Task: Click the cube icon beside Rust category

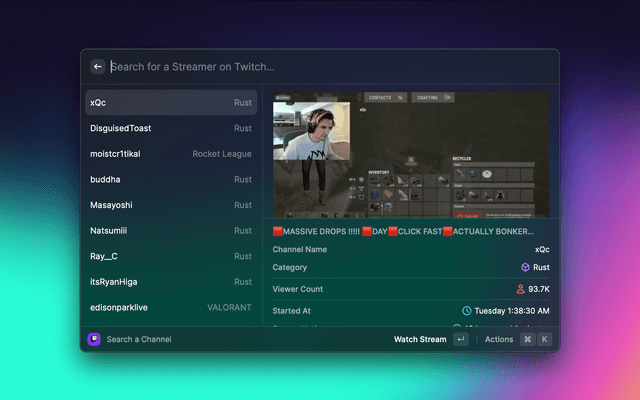Action: pyautogui.click(x=525, y=268)
